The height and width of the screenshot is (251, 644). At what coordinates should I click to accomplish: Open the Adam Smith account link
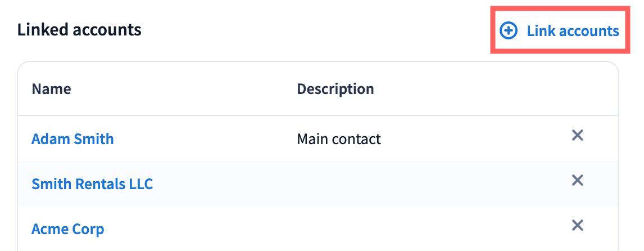[x=72, y=139]
